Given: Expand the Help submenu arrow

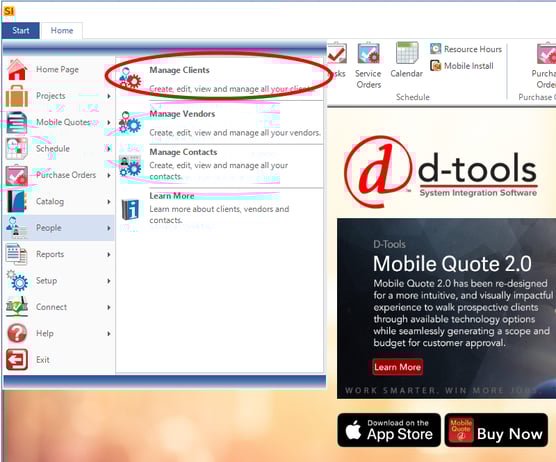Looking at the screenshot, I should [109, 333].
